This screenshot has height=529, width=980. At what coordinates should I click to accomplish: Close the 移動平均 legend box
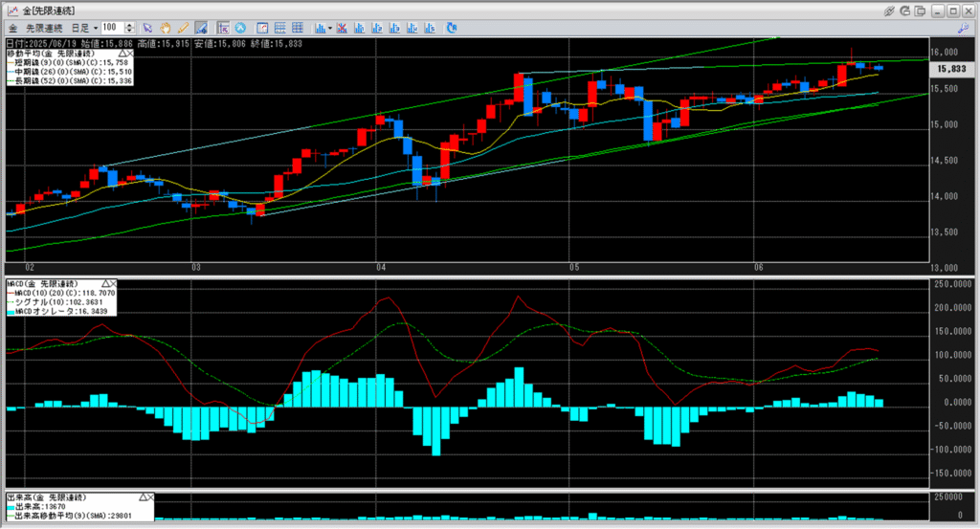click(x=130, y=54)
